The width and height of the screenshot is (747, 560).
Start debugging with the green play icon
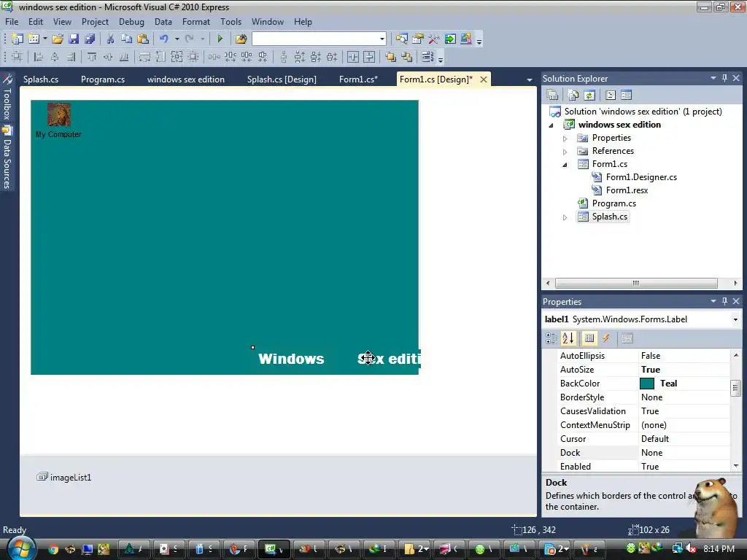pos(220,39)
